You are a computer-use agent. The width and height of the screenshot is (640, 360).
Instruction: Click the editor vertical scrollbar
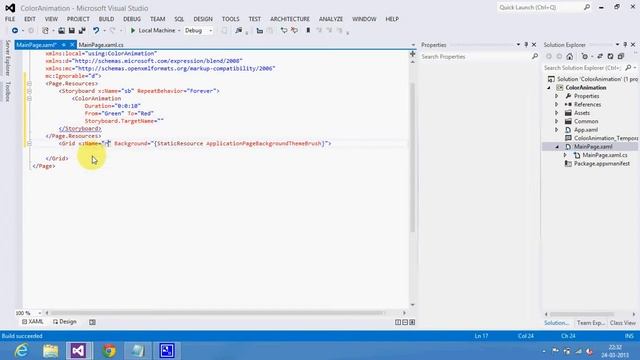pyautogui.click(x=412, y=157)
